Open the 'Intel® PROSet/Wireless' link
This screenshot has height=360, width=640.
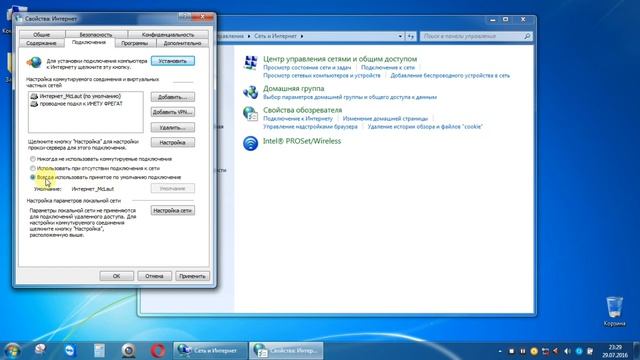point(302,141)
